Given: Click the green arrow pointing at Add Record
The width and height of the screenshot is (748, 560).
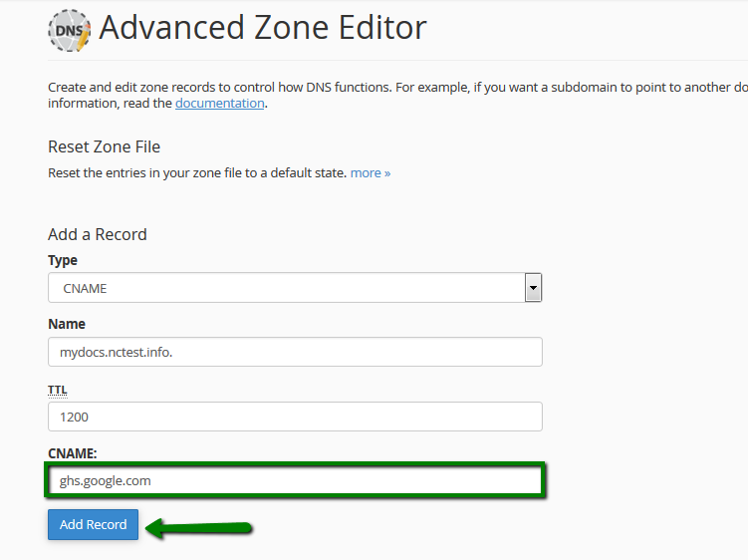Looking at the screenshot, I should click(198, 528).
